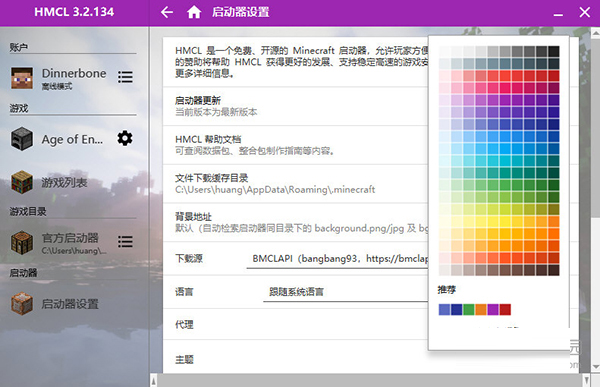This screenshot has height=387, width=600.
Task: Pick the recommended dark navy swatch under 推荐
Action: click(x=457, y=309)
